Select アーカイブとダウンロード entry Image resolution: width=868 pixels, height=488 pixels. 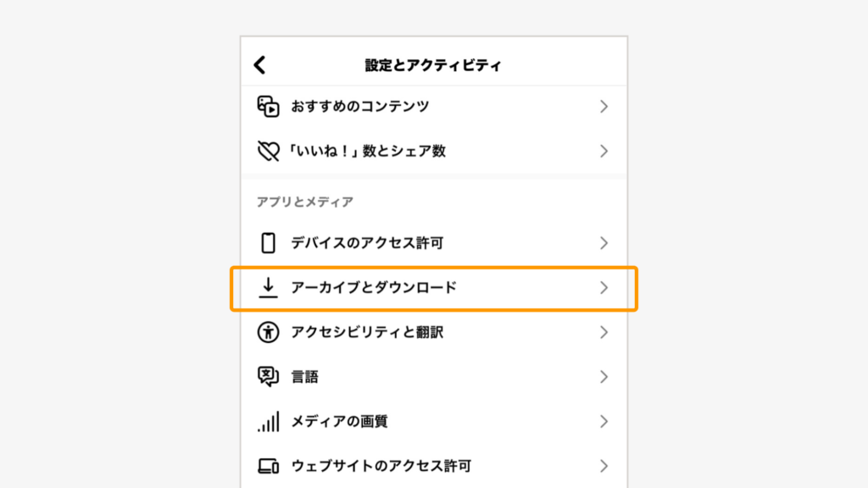[434, 288]
